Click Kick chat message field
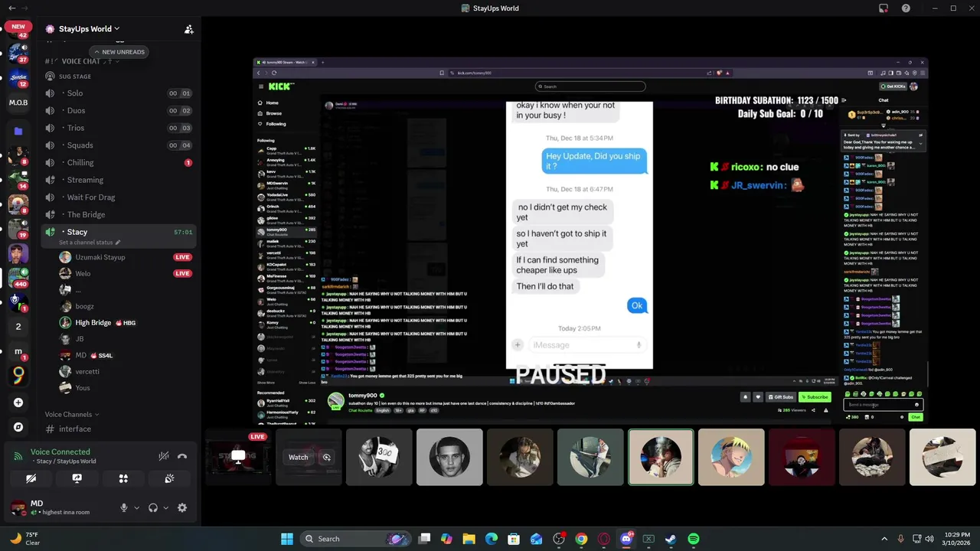Viewport: 980px width, 551px height. click(x=883, y=405)
